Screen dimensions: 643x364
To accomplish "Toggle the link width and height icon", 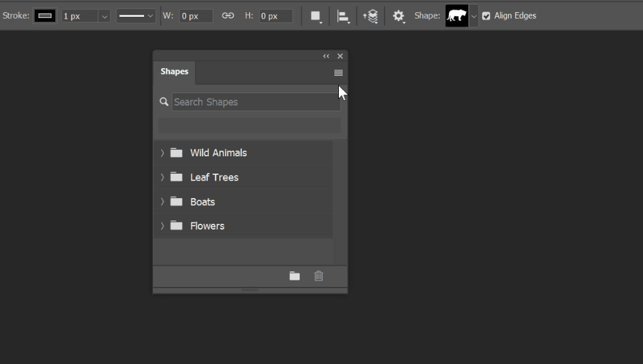I will coord(228,15).
